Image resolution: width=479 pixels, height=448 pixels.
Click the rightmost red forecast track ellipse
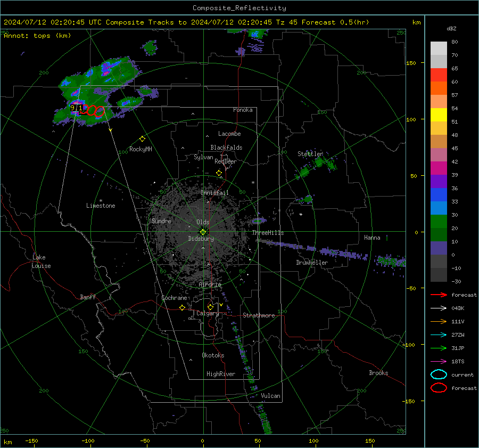click(100, 112)
